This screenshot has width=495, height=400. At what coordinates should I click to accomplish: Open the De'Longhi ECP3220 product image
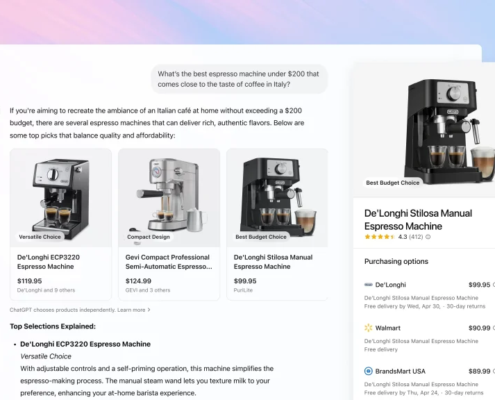click(x=61, y=198)
